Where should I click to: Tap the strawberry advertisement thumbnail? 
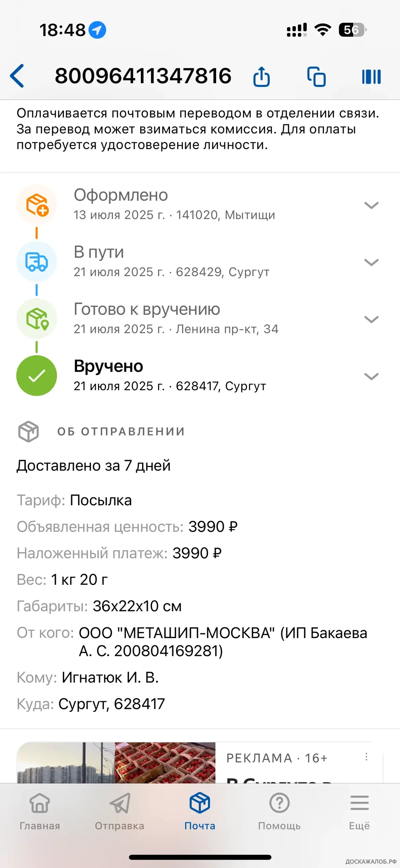[165, 762]
